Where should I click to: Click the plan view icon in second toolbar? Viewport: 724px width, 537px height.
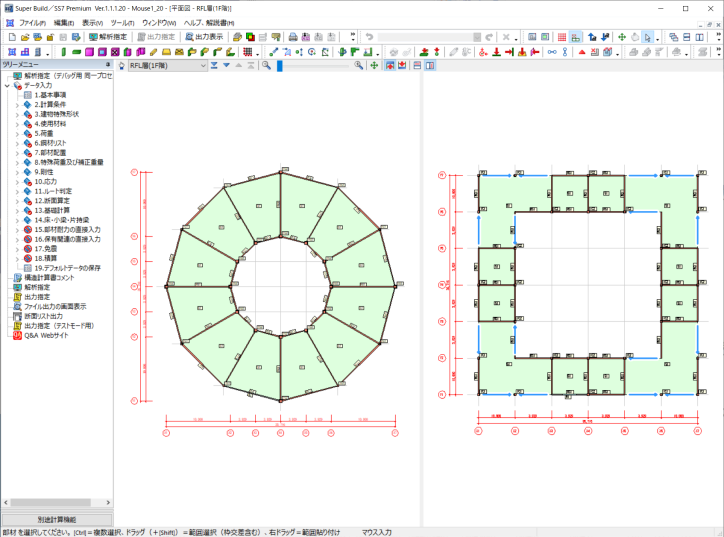pos(12,52)
